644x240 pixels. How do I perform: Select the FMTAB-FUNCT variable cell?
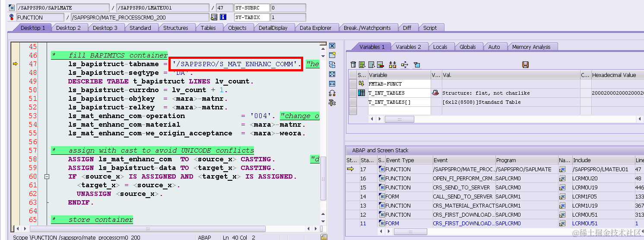coord(399,84)
